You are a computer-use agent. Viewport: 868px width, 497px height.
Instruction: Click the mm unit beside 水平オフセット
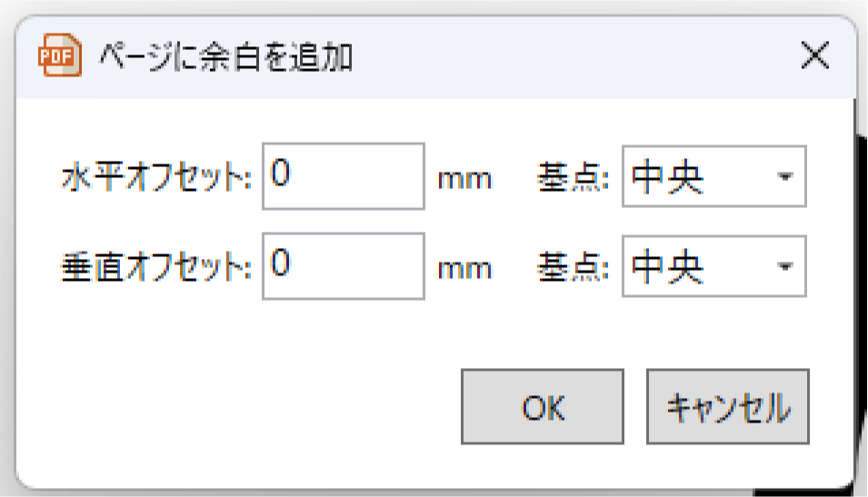[464, 179]
